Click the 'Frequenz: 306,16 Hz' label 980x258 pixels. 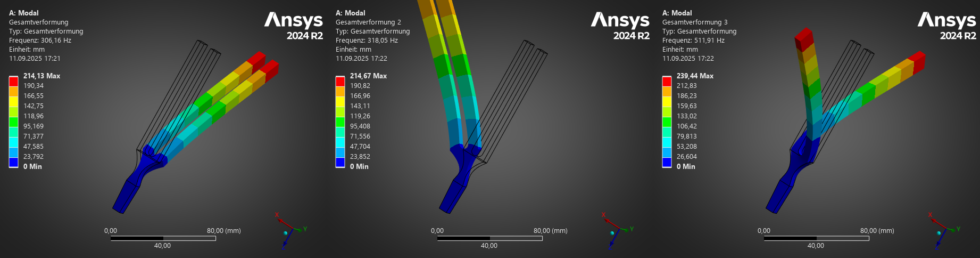40,41
